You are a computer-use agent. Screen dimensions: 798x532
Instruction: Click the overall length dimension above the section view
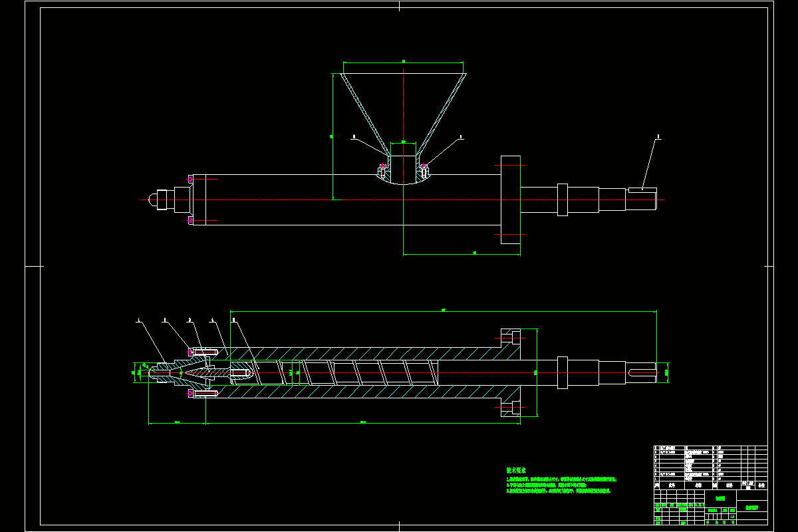[444, 311]
